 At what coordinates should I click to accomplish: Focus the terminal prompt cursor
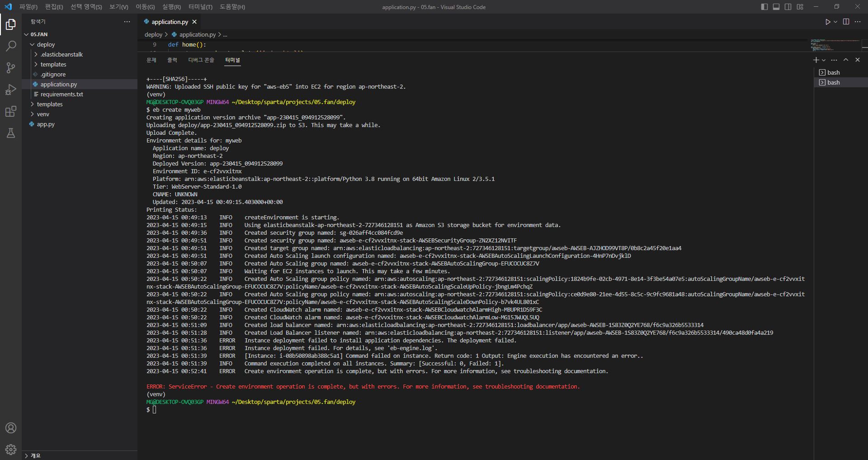155,410
